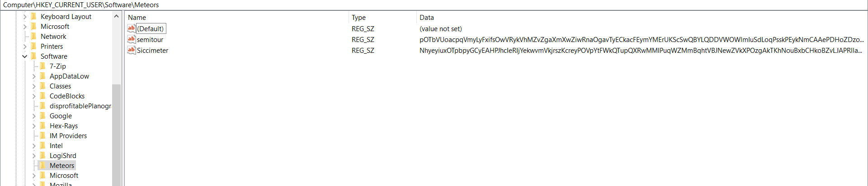Expand the AppDataLow registry key
This screenshot has height=186, width=868.
pyautogui.click(x=34, y=76)
